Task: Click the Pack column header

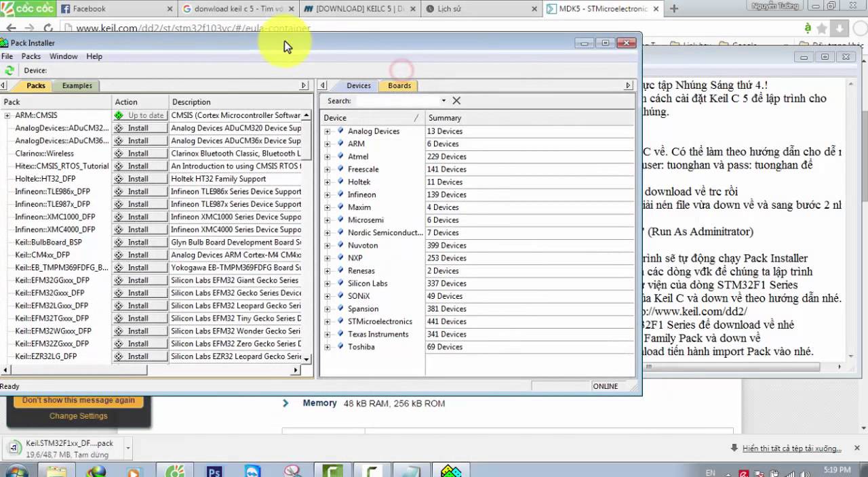Action: 56,102
